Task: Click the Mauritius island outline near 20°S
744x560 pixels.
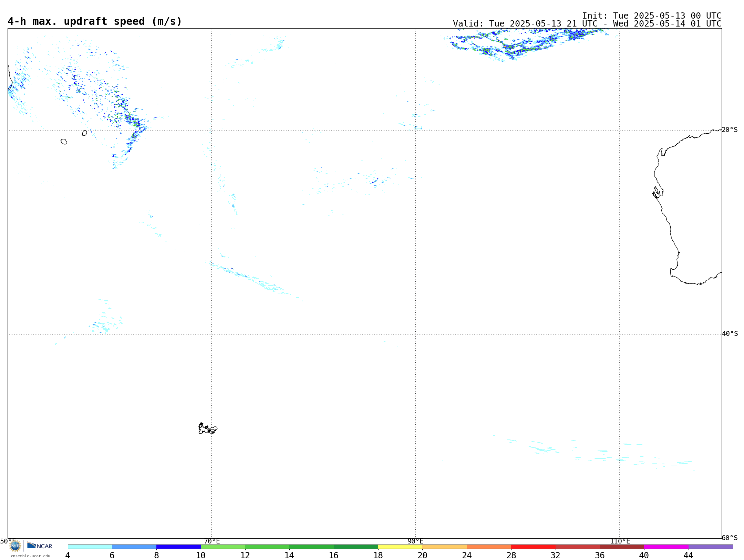Action: pos(84,133)
